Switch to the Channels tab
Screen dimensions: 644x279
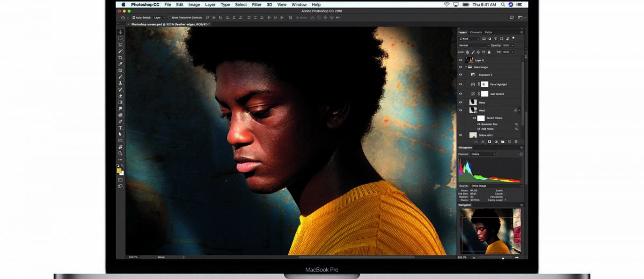click(x=476, y=32)
